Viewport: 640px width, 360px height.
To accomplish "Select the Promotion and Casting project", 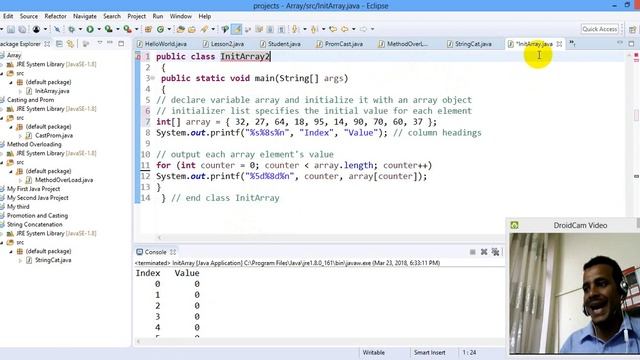I will (37, 216).
